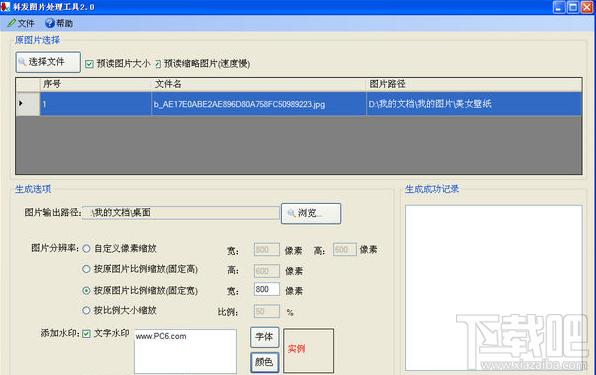Click the custom height 高 field beside 宽
This screenshot has height=375, width=596.
coord(345,250)
